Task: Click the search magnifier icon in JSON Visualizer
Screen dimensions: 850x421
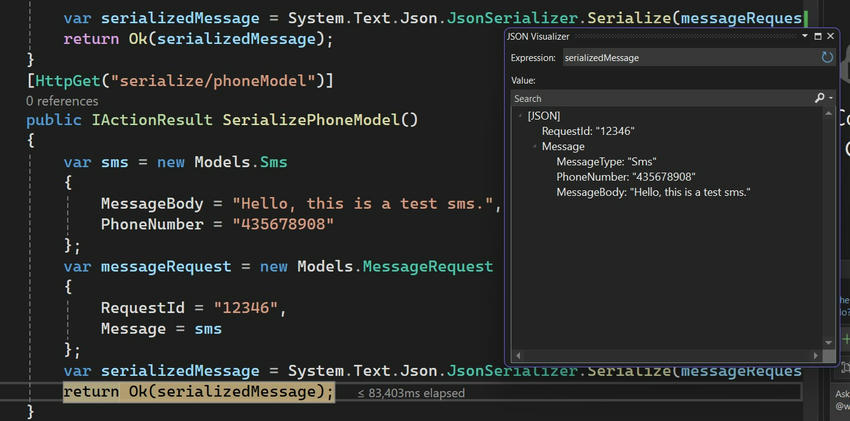Action: point(820,98)
